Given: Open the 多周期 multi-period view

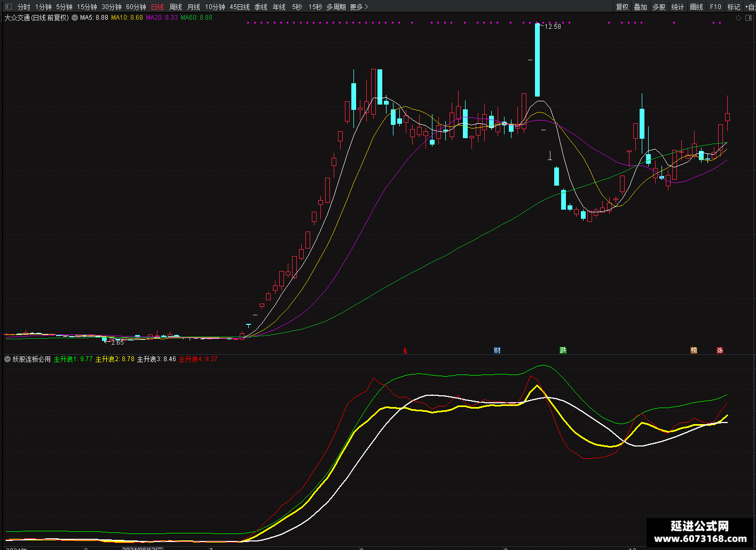Looking at the screenshot, I should coord(336,7).
